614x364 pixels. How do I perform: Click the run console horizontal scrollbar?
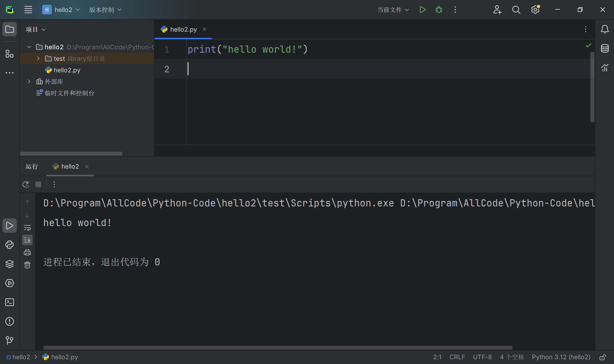pyautogui.click(x=277, y=347)
